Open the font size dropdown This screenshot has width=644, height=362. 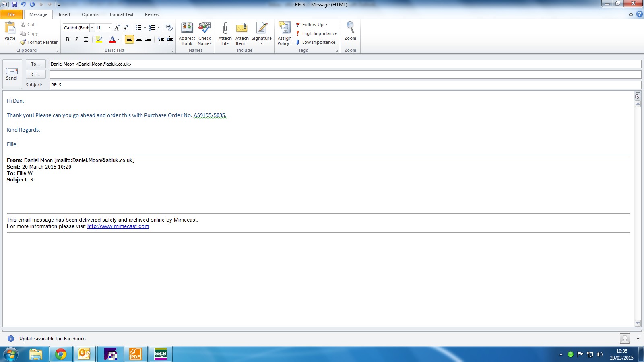click(109, 28)
